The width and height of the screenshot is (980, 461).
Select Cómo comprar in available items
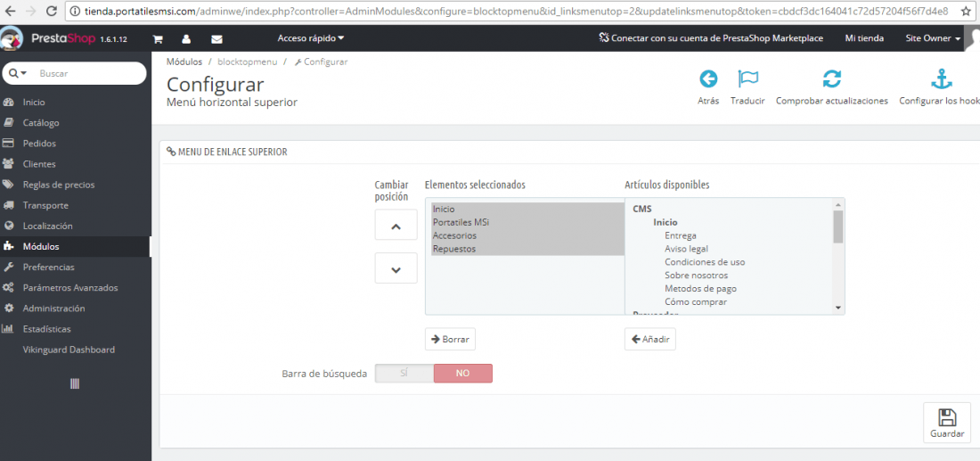(696, 302)
